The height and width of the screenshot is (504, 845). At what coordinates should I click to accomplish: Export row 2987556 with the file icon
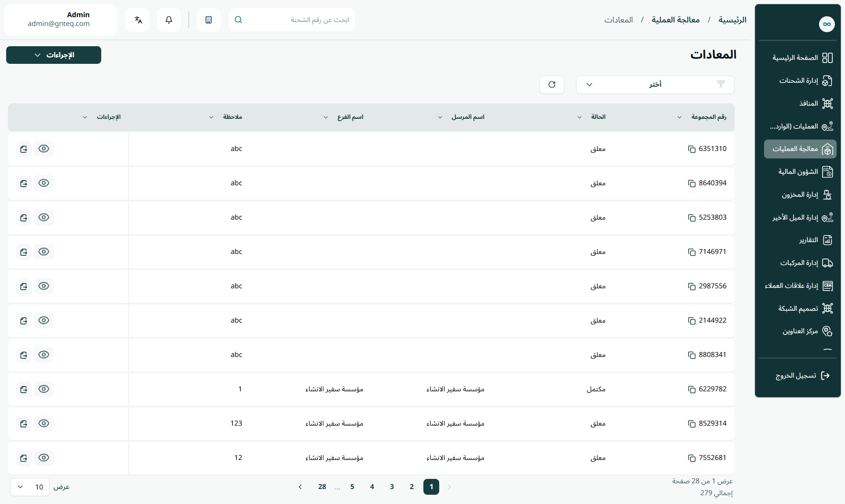tap(24, 287)
